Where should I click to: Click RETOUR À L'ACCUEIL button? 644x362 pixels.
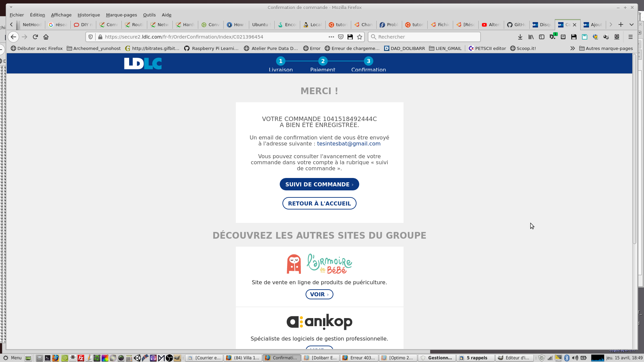pyautogui.click(x=319, y=203)
